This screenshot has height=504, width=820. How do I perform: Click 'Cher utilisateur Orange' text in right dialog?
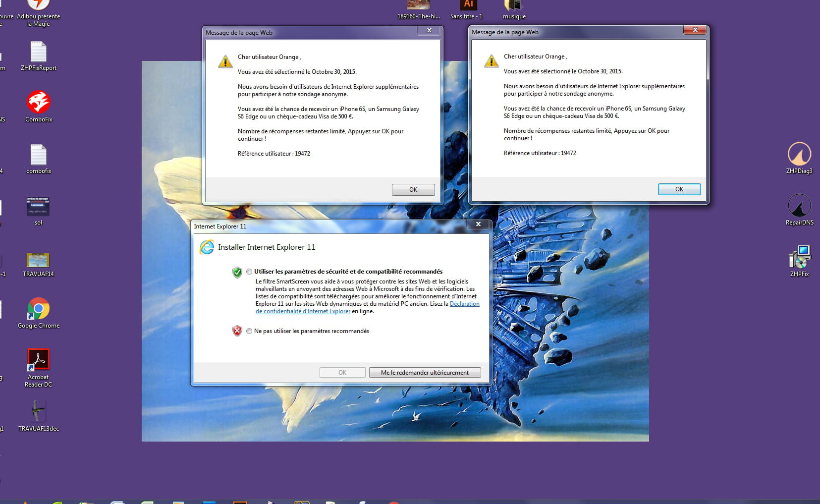535,56
